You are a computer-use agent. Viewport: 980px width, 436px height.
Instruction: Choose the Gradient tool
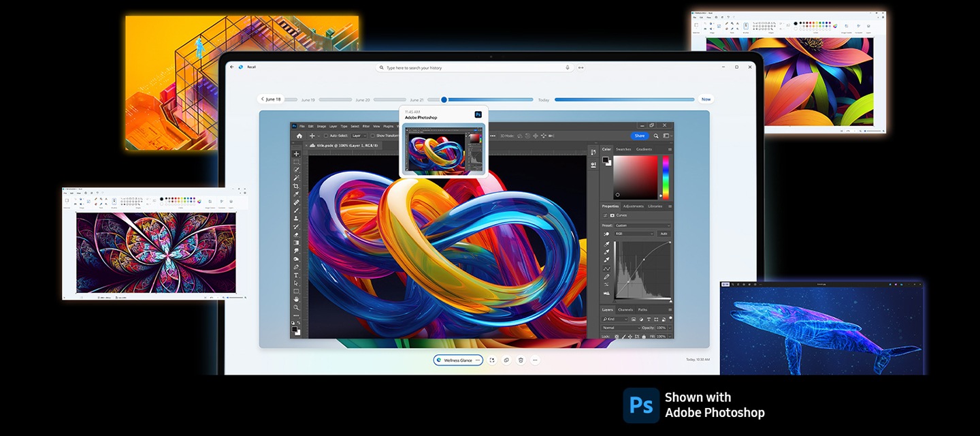click(296, 243)
